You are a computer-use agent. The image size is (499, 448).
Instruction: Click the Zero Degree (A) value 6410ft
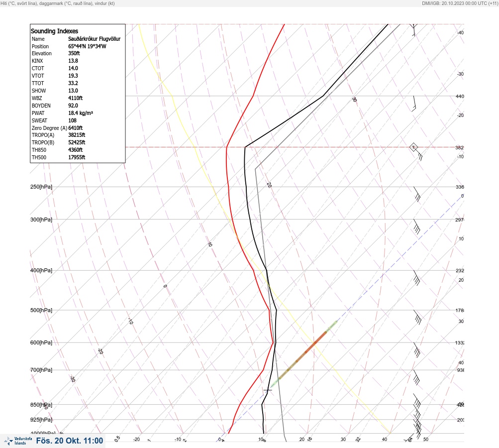pyautogui.click(x=76, y=128)
